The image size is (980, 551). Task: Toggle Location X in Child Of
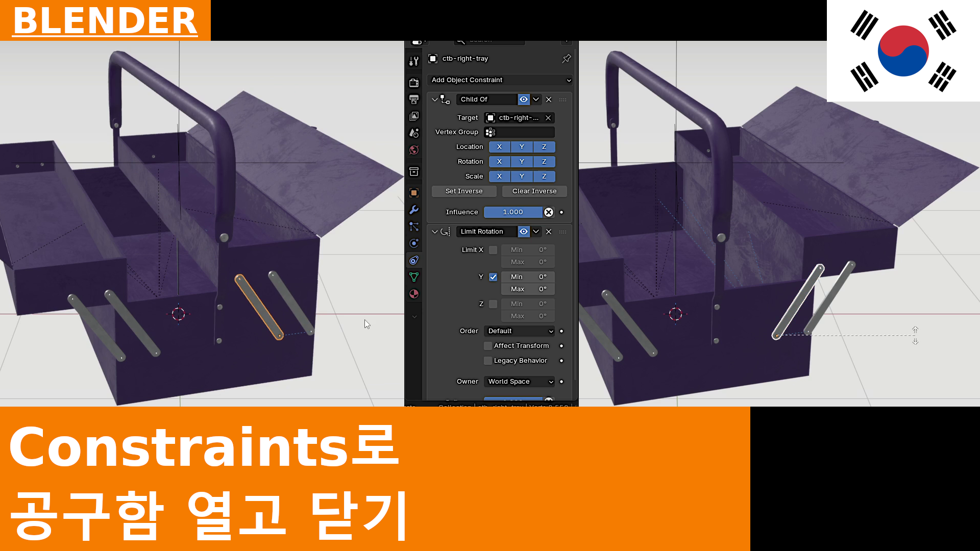500,147
